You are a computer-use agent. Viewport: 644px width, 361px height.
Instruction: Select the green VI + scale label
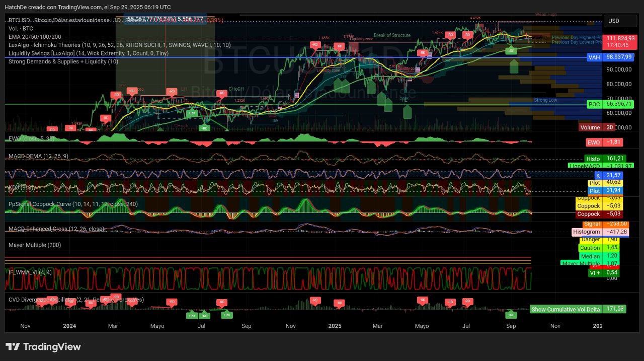point(595,272)
